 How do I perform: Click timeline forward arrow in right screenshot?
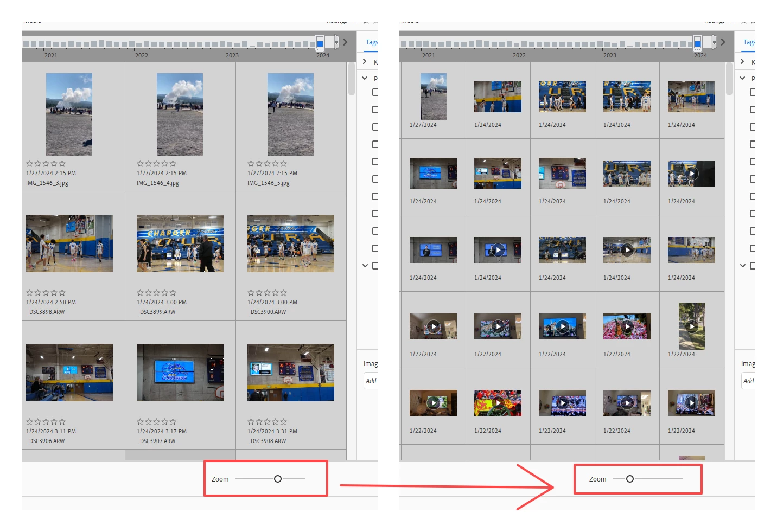tap(723, 42)
